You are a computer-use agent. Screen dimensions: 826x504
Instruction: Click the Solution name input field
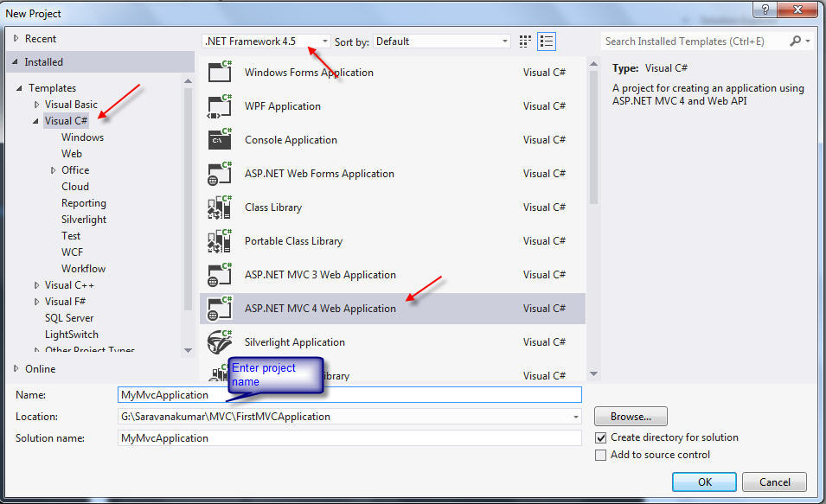(x=349, y=437)
